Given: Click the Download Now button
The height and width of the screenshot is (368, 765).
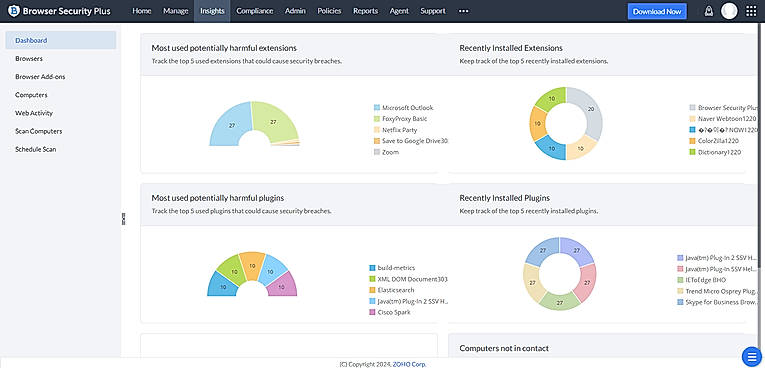Looking at the screenshot, I should click(x=657, y=11).
